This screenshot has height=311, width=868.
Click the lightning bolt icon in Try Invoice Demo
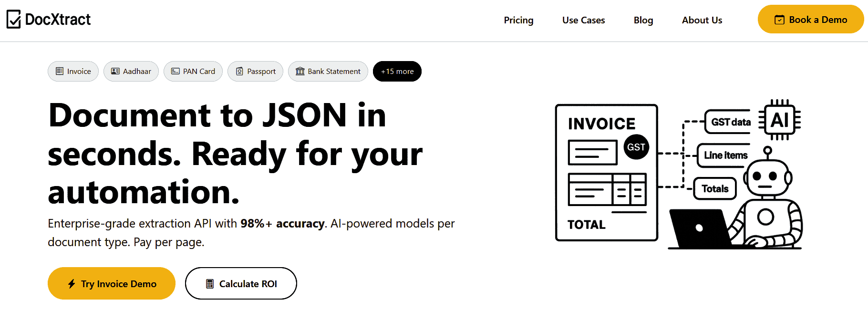tap(72, 284)
